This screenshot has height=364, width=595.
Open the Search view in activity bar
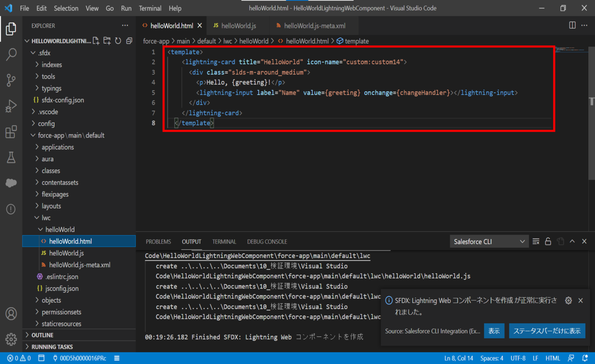click(11, 54)
